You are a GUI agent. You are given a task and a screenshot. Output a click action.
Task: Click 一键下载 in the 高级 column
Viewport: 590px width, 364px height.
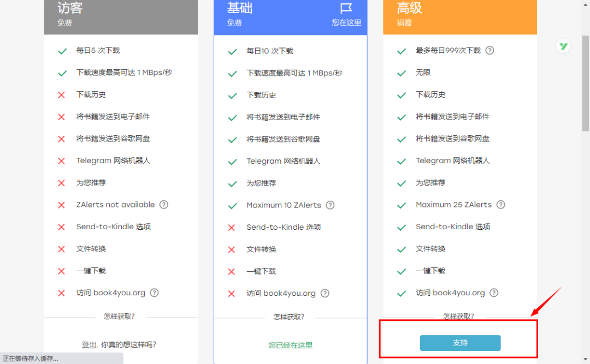pyautogui.click(x=430, y=271)
